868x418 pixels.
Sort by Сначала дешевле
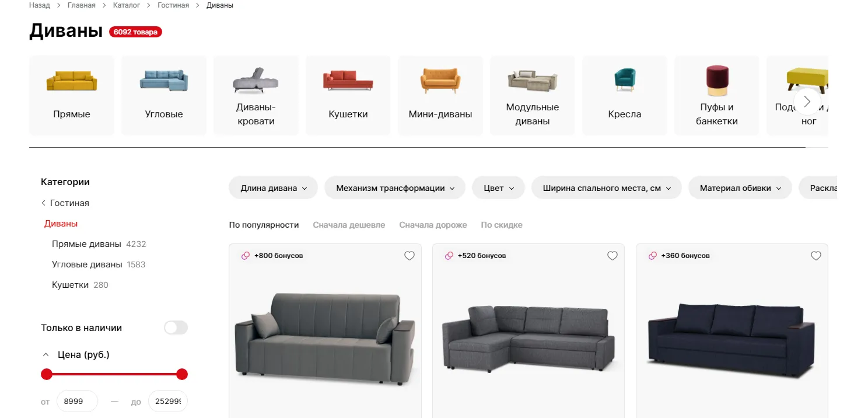pyautogui.click(x=349, y=225)
